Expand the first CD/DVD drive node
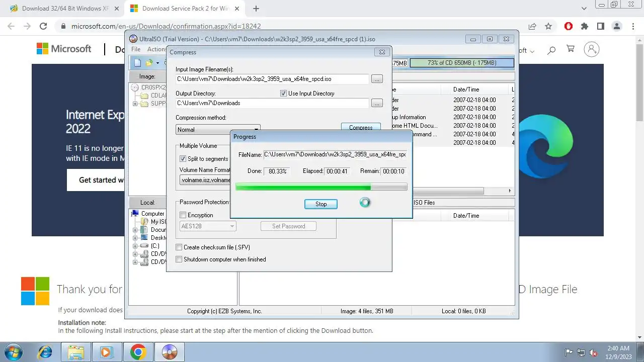 pos(135,254)
